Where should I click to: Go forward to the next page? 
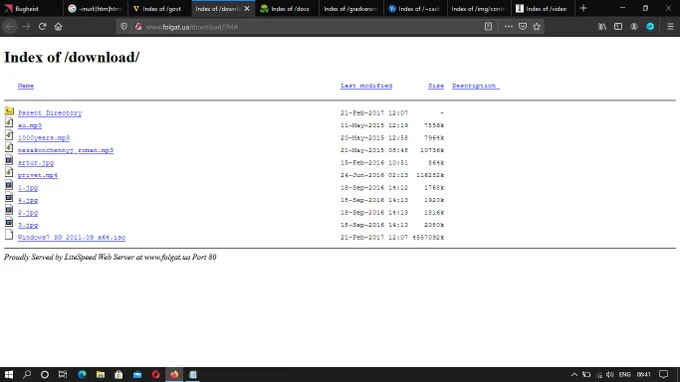(26, 26)
